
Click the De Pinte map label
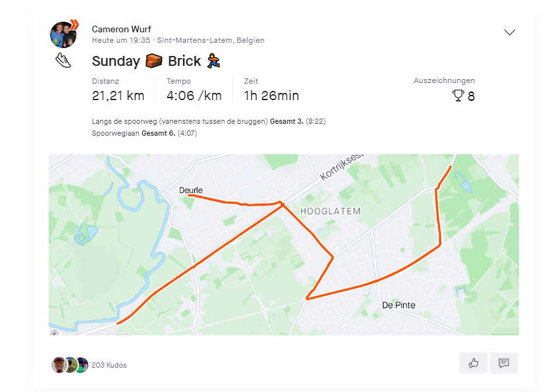(x=398, y=305)
